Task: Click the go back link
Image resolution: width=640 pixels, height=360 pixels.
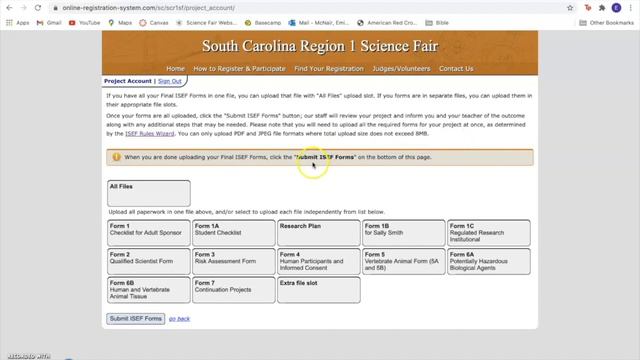Action: (x=179, y=319)
